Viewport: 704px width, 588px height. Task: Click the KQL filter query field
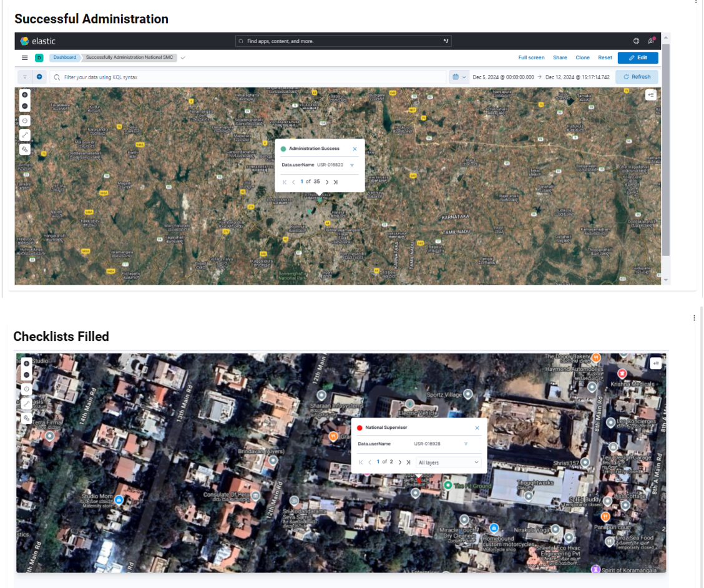[x=250, y=77]
